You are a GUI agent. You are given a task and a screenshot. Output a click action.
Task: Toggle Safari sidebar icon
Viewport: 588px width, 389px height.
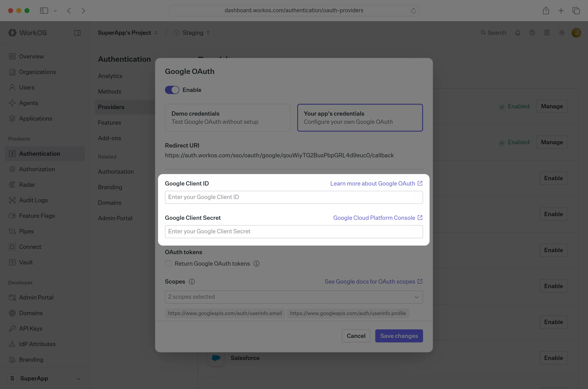(44, 10)
